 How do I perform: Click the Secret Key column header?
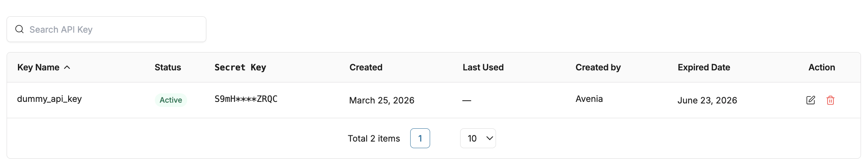240,67
